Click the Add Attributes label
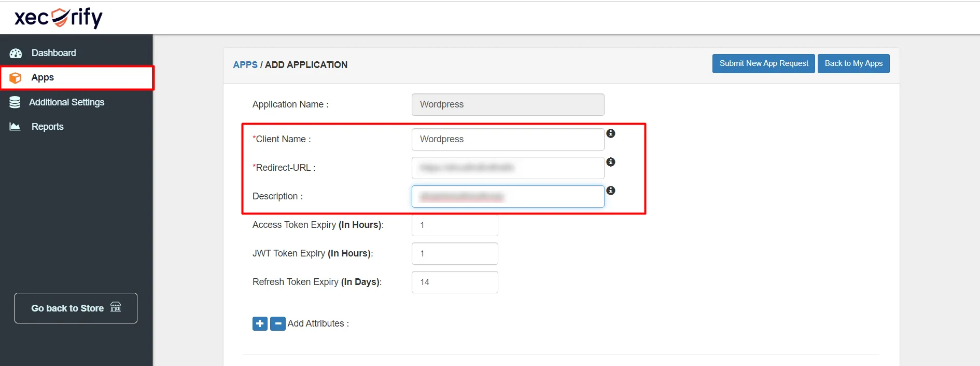The image size is (980, 366). 318,323
